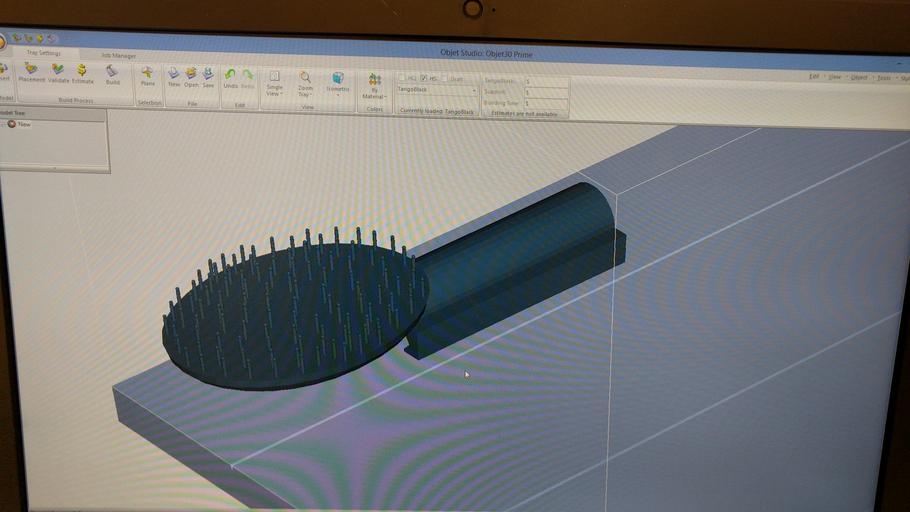Select the Plane selection tool
910x512 pixels.
click(x=148, y=77)
